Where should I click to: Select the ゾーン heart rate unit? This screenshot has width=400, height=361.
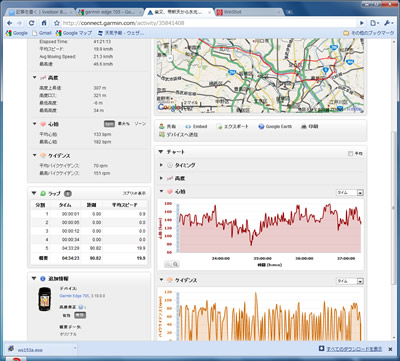click(140, 124)
